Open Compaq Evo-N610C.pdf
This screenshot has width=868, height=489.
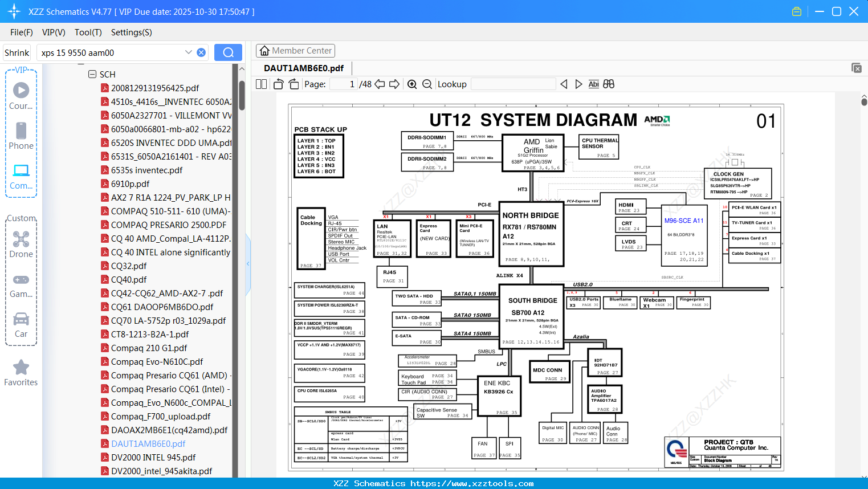[x=157, y=362]
